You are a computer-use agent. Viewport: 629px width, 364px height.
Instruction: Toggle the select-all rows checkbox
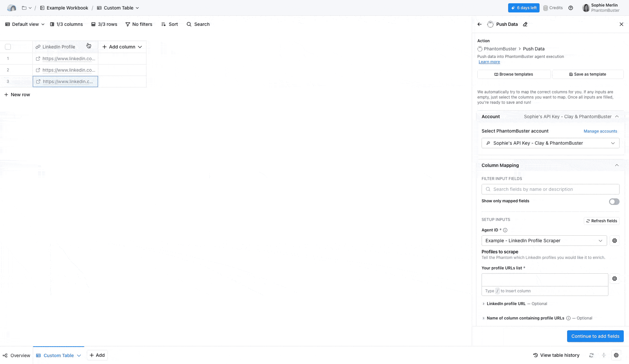point(8,47)
